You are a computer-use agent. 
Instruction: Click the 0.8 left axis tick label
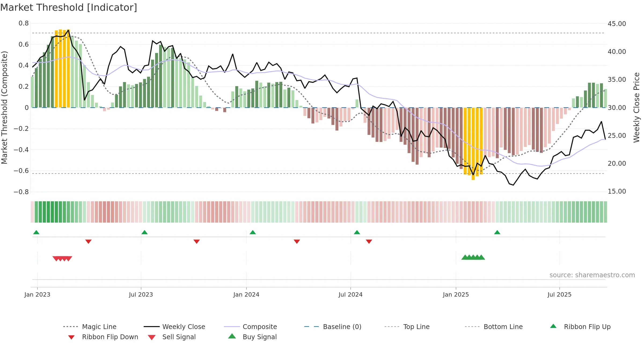coord(24,23)
